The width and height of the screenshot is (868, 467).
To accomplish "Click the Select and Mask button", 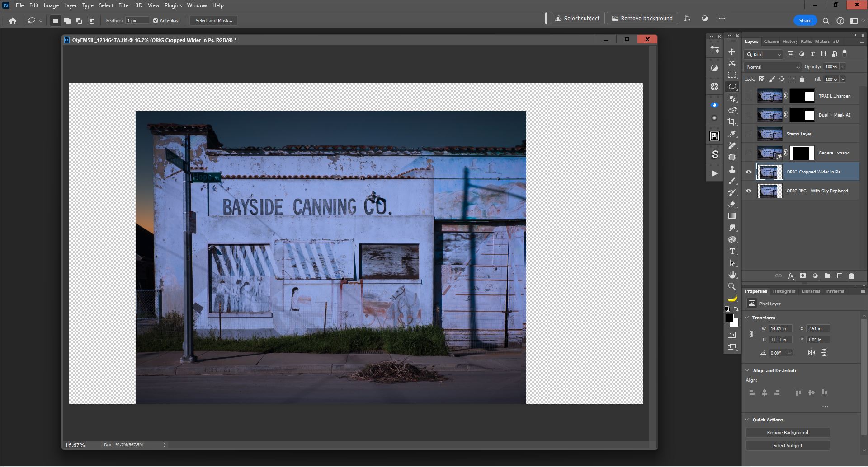I will (214, 21).
